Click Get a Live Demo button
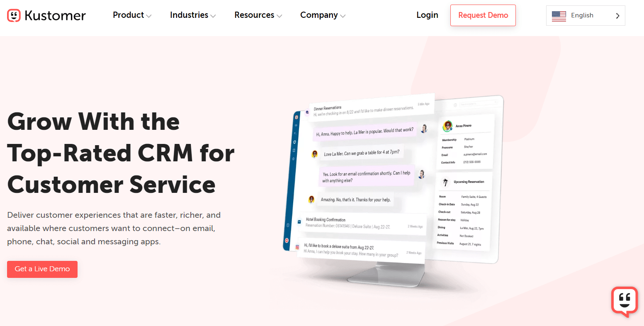 pyautogui.click(x=42, y=269)
